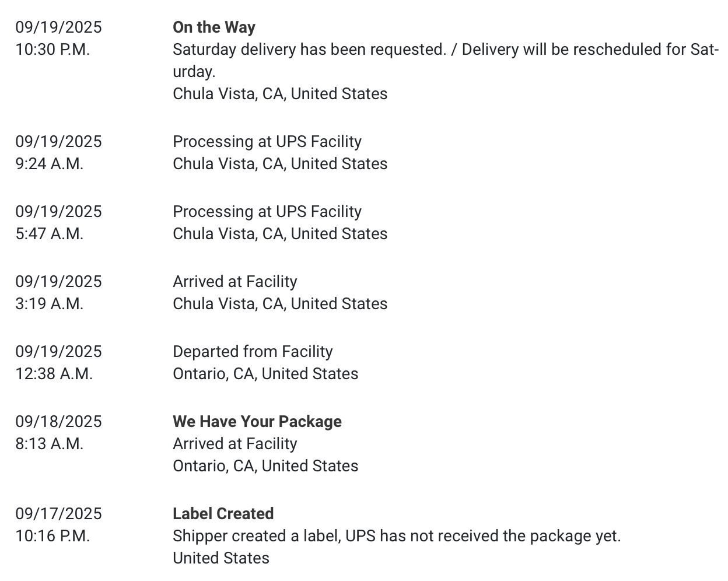Click the 09/17/2025 date
Viewport: 728px width, 581px height.
click(58, 514)
